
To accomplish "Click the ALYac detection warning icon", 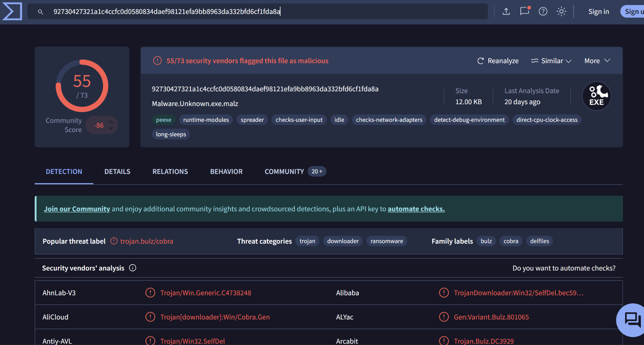I will (x=444, y=317).
